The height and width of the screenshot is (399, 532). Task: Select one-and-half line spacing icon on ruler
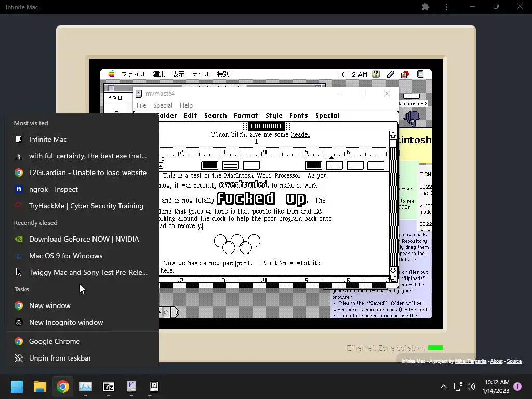tap(230, 165)
